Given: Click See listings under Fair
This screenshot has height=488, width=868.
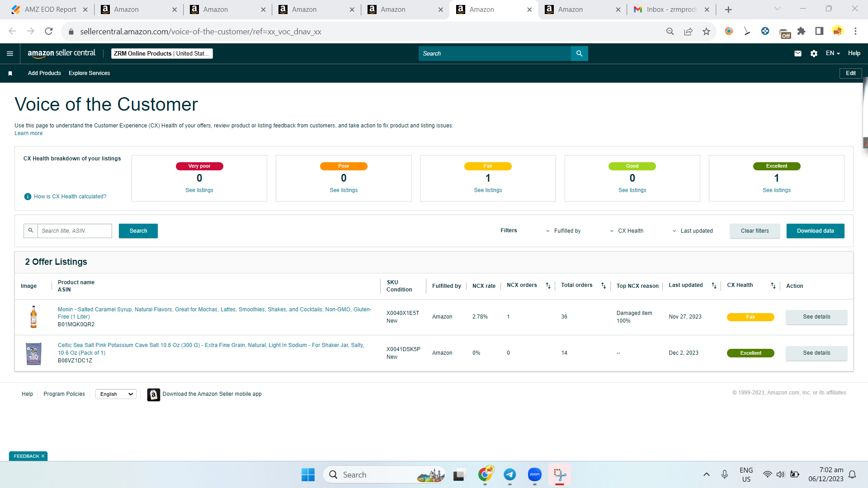Looking at the screenshot, I should (488, 190).
